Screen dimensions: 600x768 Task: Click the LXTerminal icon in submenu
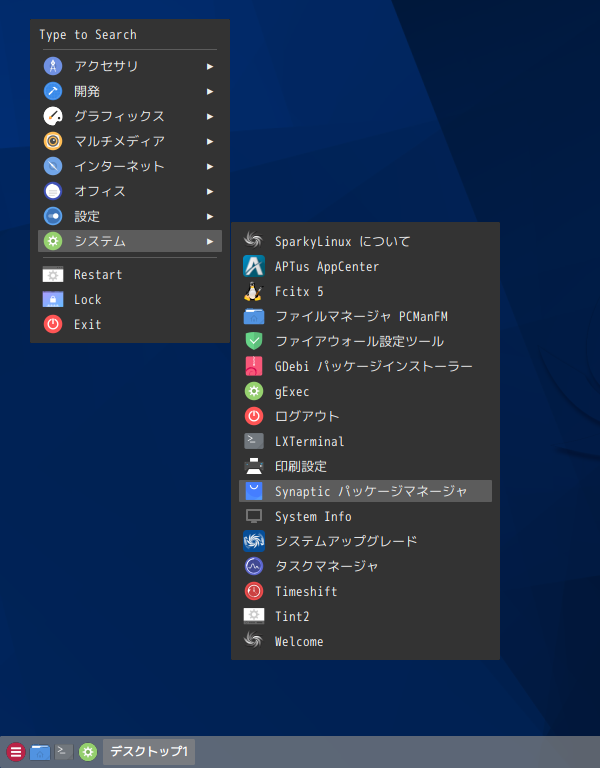pyautogui.click(x=254, y=441)
